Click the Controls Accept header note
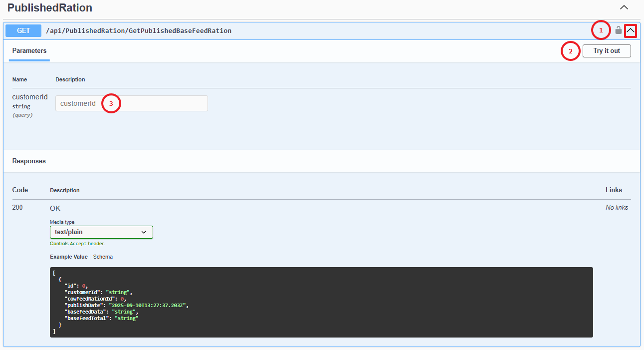The image size is (644, 350). [x=77, y=244]
